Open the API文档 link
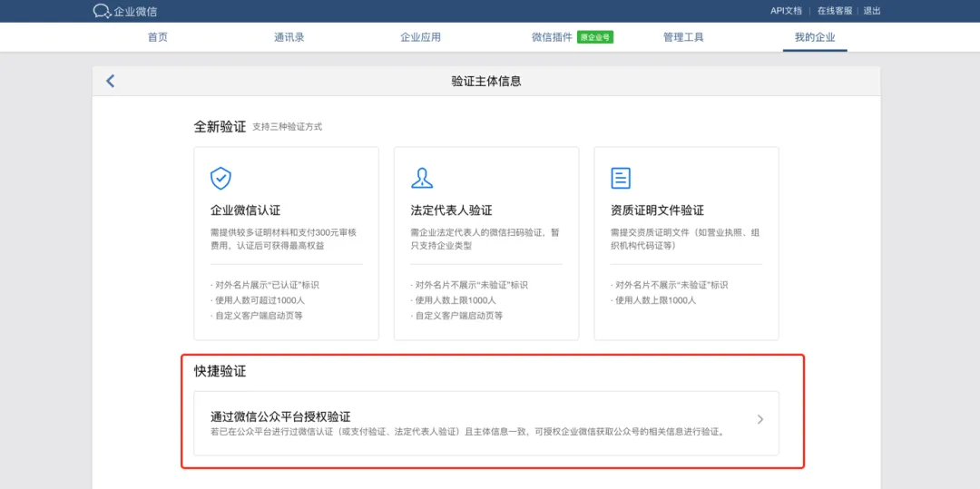Screen dimensions: 980x489 (786, 11)
